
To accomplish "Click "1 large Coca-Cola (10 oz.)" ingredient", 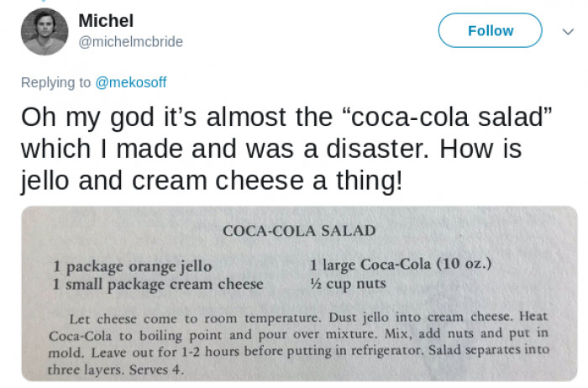I will click(x=401, y=265).
